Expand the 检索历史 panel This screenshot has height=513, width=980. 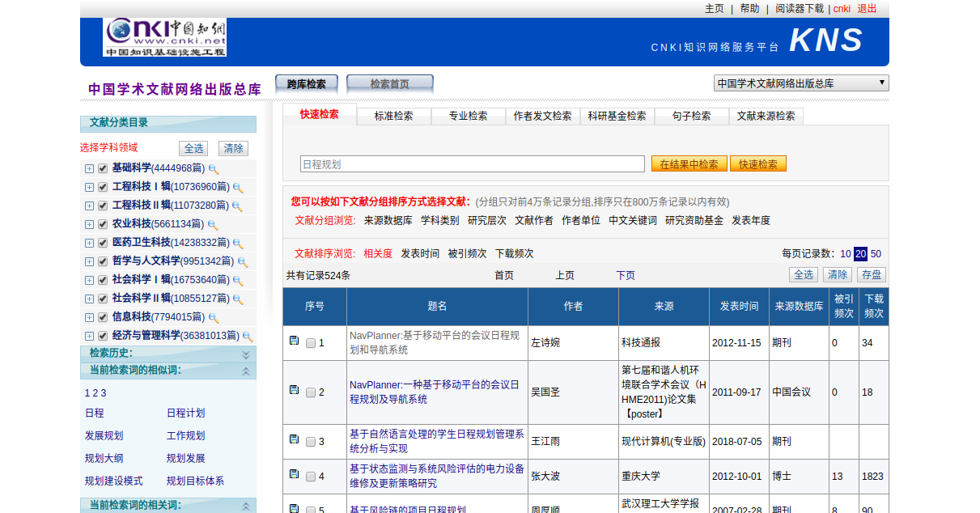[246, 354]
